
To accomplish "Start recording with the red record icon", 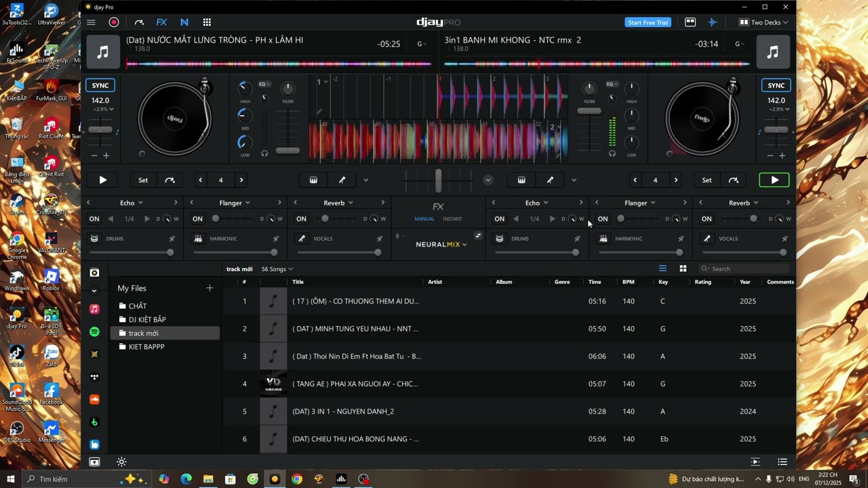I will tap(114, 22).
